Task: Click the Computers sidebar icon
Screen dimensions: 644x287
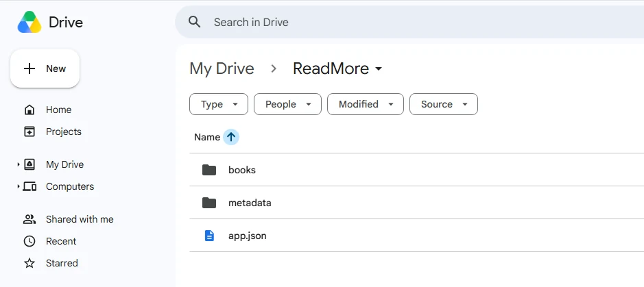Action: [29, 186]
